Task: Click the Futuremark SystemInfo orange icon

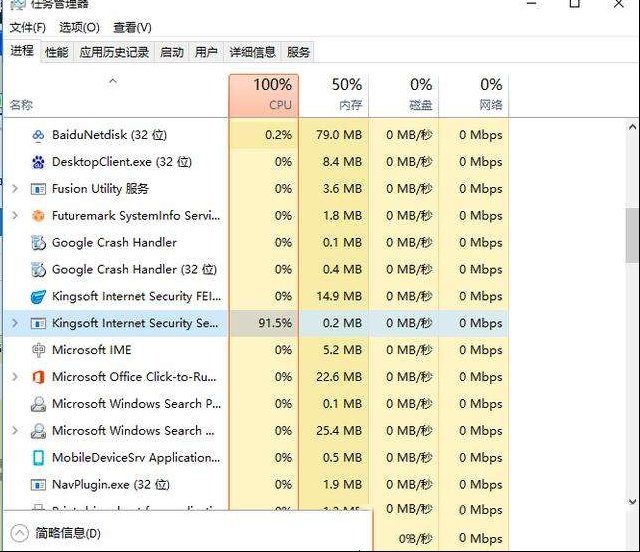Action: click(38, 216)
